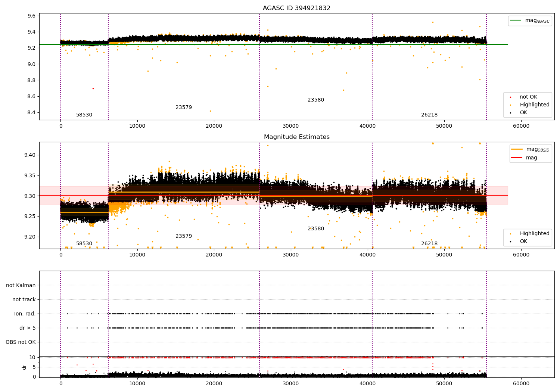Click the 'not OK' legend label in top plot
Viewport: 560px width, 392px height.
528,97
